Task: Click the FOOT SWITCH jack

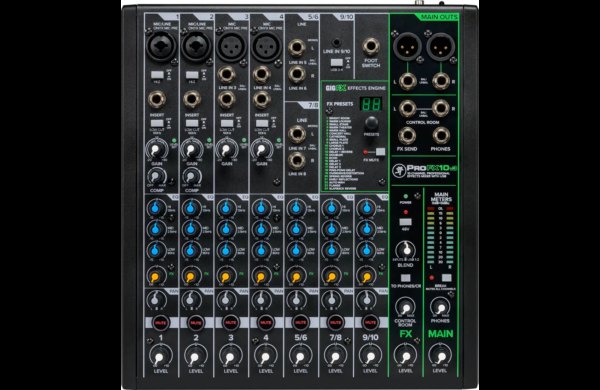Action: pos(370,47)
